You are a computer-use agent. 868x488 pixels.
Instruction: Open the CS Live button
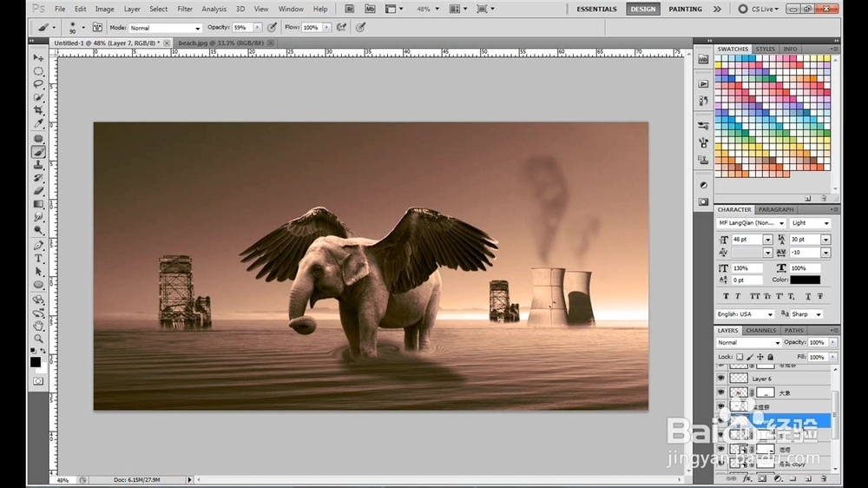click(759, 9)
